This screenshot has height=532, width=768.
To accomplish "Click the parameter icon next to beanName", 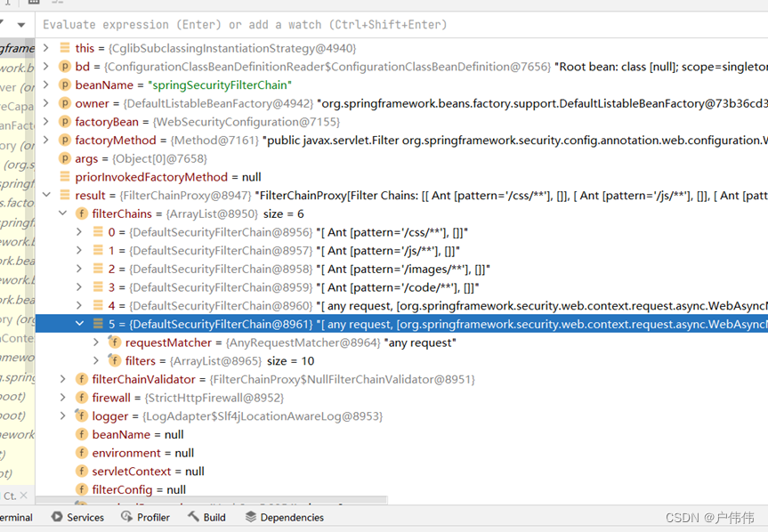I will coord(65,85).
